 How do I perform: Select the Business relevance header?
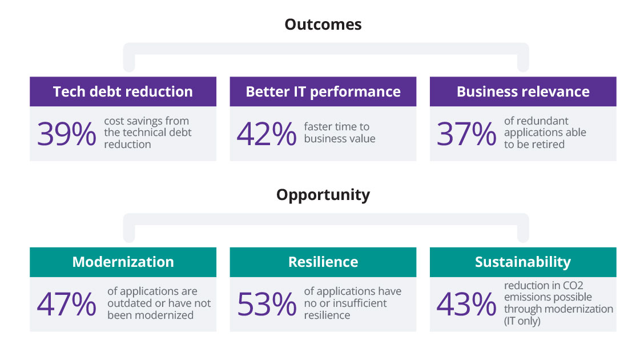[522, 91]
